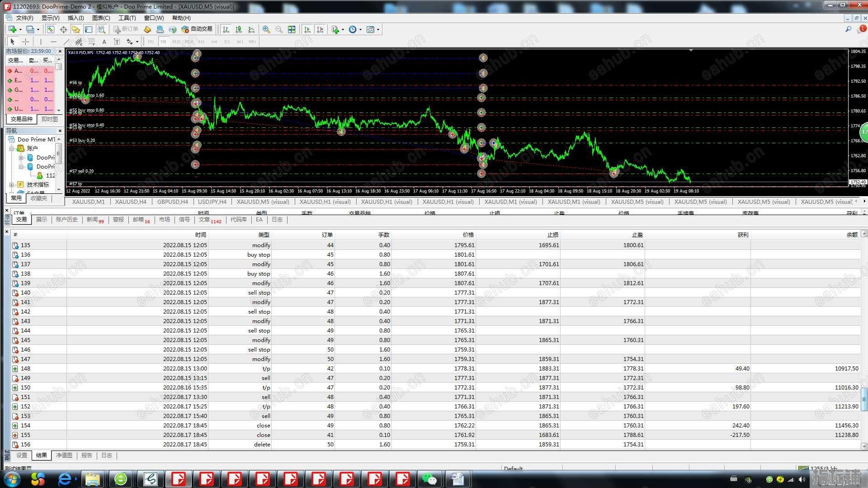Click the zoom in magnifier icon
This screenshot has width=868, height=488.
point(266,29)
